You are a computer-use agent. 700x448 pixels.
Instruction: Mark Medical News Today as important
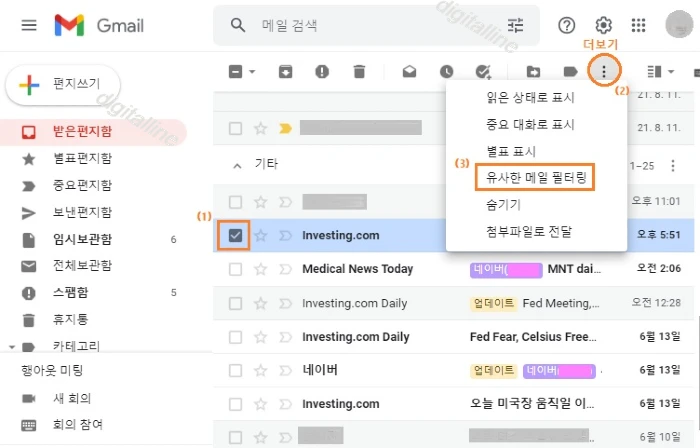click(x=285, y=269)
